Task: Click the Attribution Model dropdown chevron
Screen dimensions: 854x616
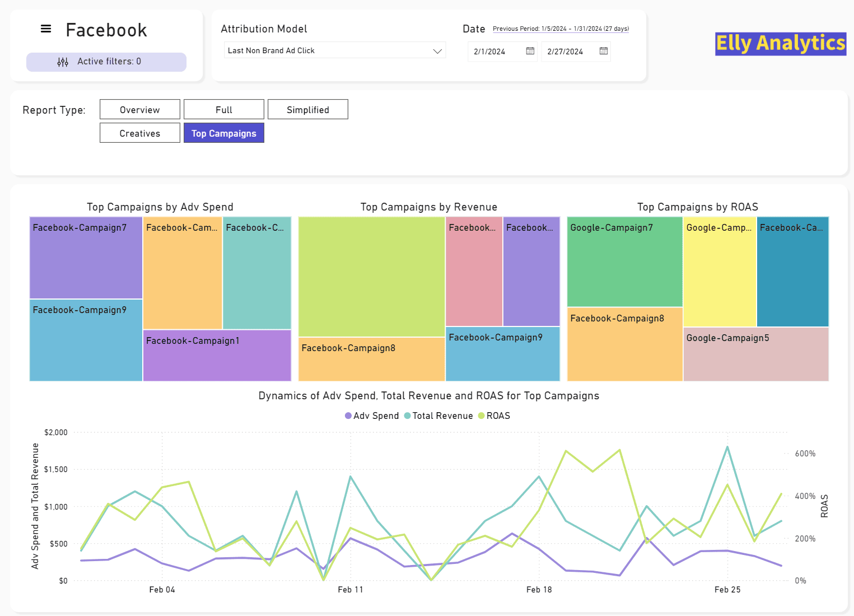Action: 437,51
